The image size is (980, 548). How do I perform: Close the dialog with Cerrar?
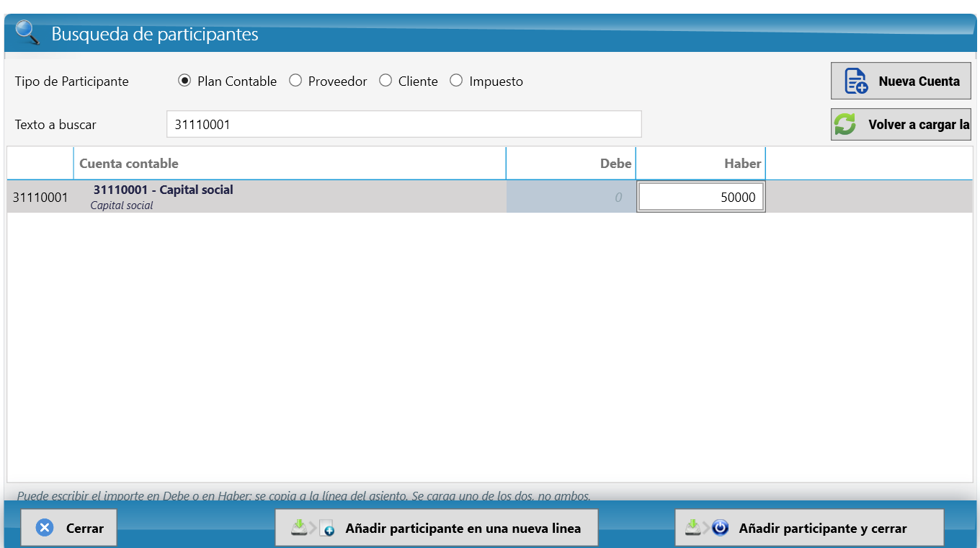point(68,528)
